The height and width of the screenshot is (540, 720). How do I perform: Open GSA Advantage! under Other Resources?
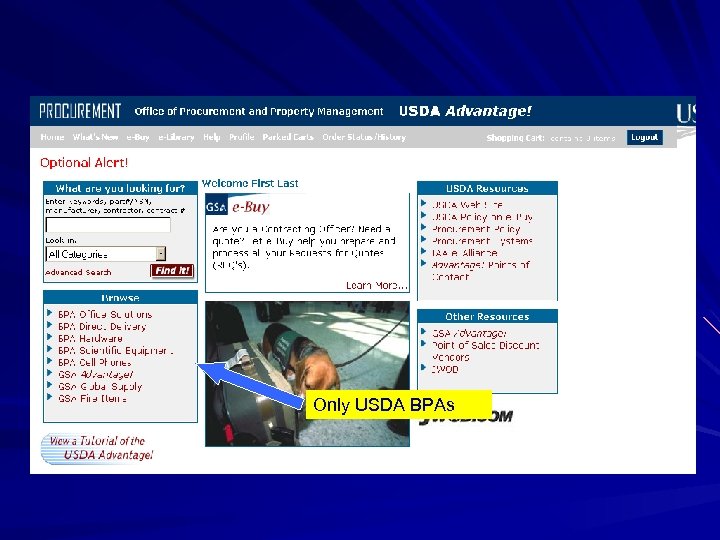tap(469, 333)
